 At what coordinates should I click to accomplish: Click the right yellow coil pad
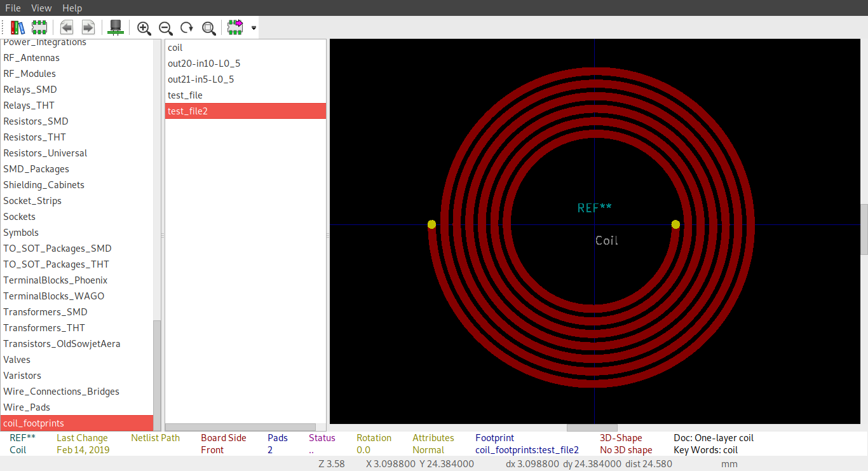675,224
